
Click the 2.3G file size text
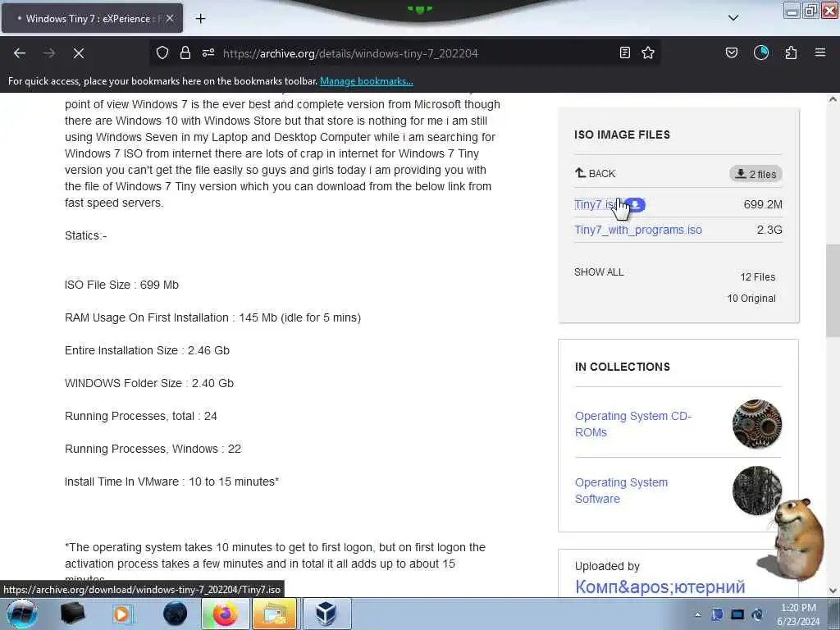pyautogui.click(x=769, y=230)
